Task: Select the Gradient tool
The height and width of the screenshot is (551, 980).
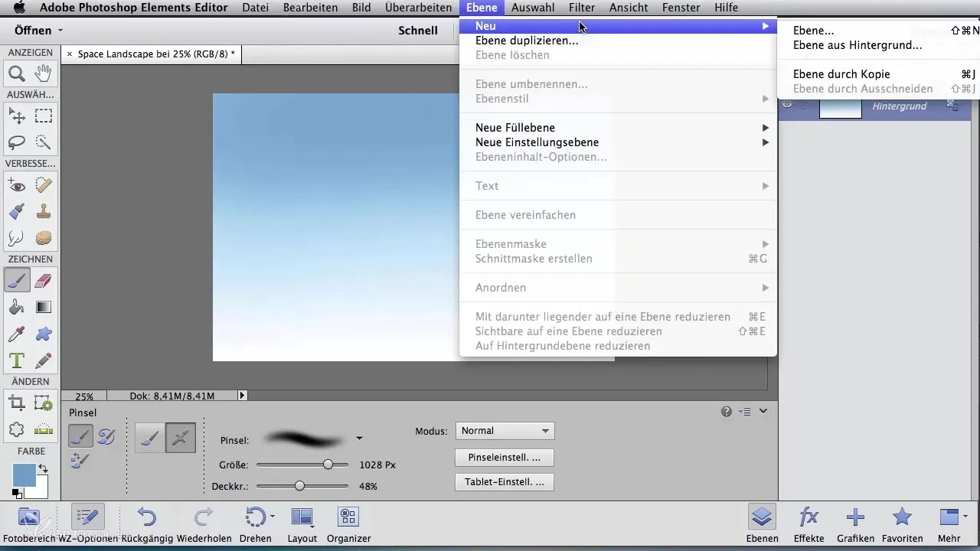Action: tap(44, 307)
